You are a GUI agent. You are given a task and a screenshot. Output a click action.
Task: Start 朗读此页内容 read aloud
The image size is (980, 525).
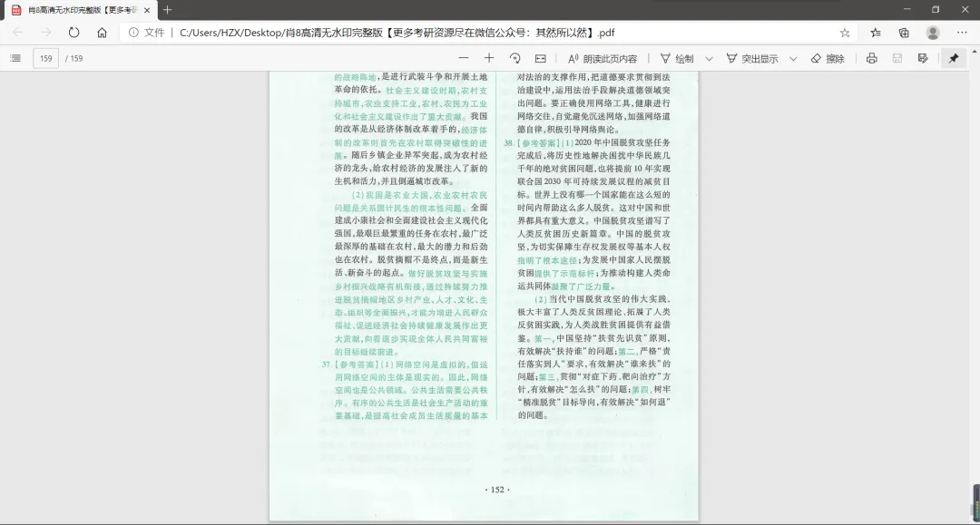point(603,58)
